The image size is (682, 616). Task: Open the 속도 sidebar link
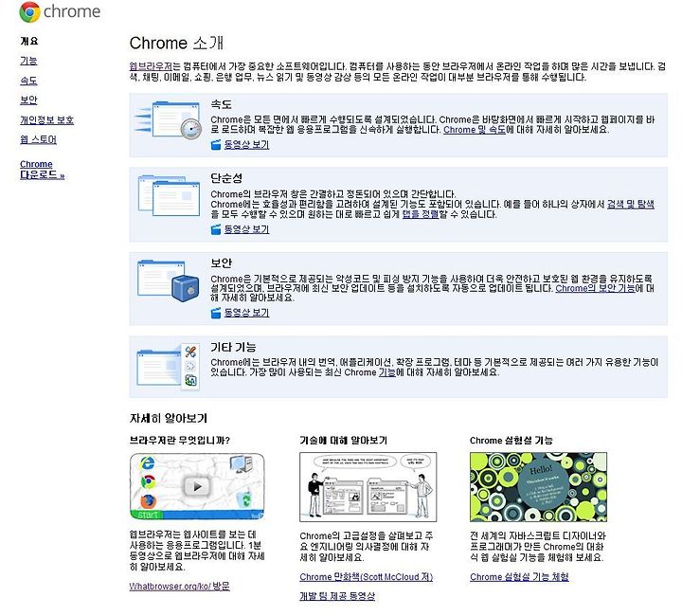tap(28, 81)
